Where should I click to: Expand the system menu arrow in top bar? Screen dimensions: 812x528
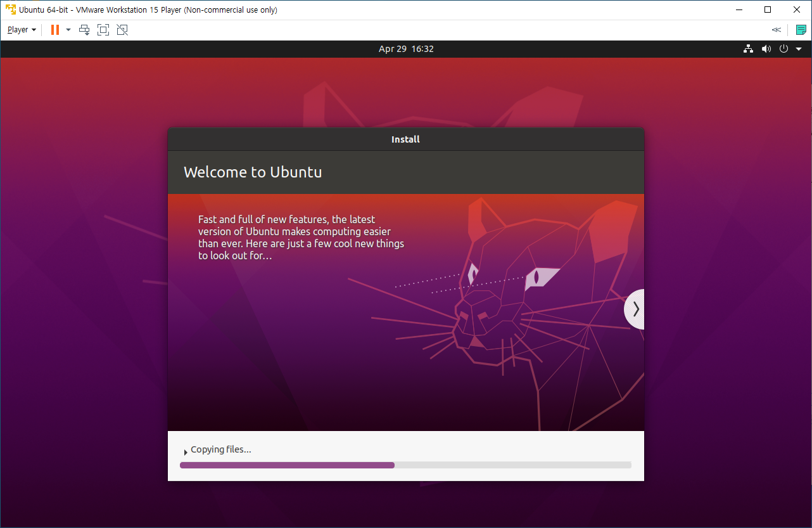(799, 49)
